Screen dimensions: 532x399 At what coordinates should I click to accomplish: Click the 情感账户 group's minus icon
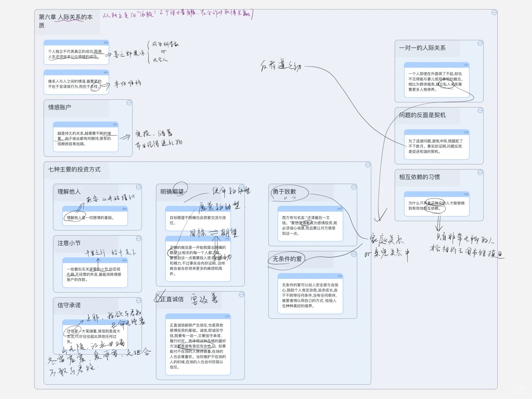[129, 103]
